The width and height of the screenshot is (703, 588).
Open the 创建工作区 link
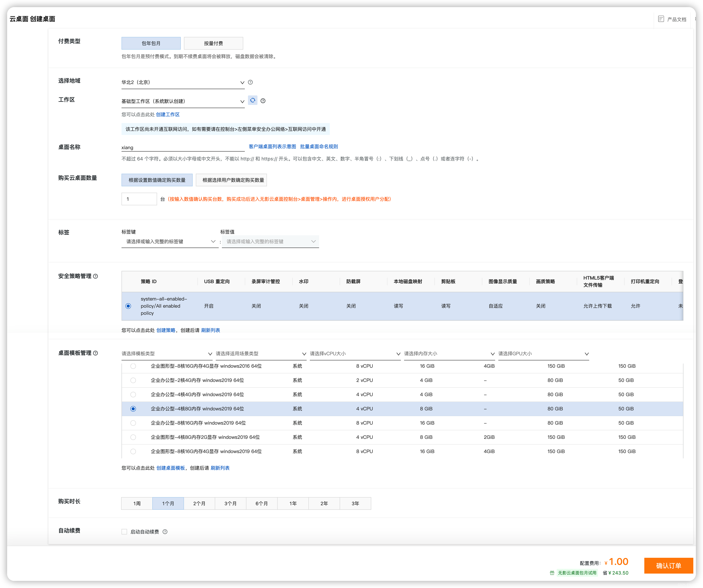[168, 115]
